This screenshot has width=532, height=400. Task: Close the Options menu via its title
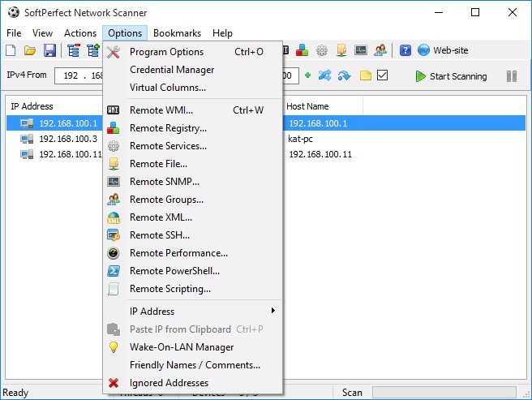click(125, 33)
